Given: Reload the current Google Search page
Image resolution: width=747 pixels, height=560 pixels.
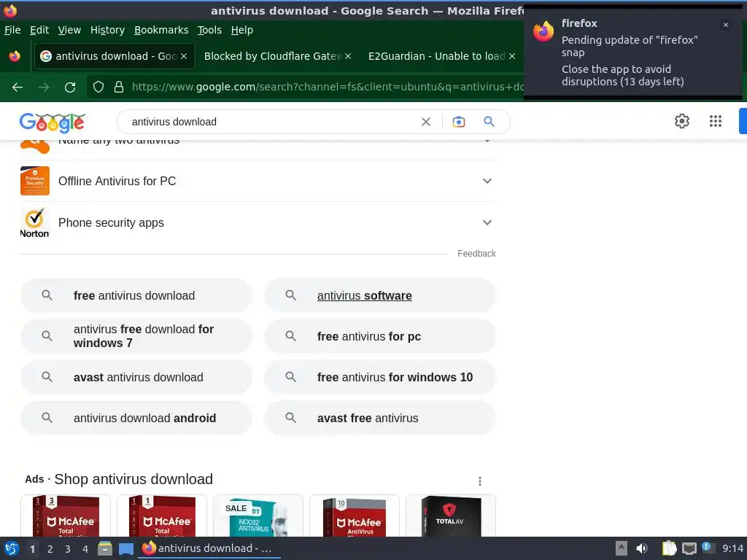Looking at the screenshot, I should click(70, 87).
